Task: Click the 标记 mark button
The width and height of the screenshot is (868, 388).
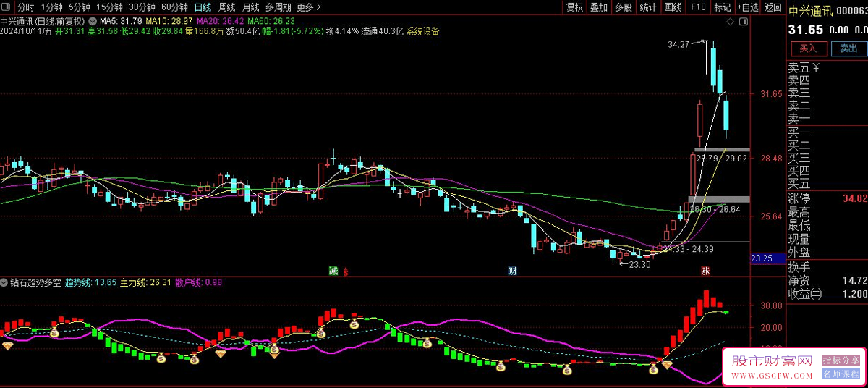Action: [723, 7]
